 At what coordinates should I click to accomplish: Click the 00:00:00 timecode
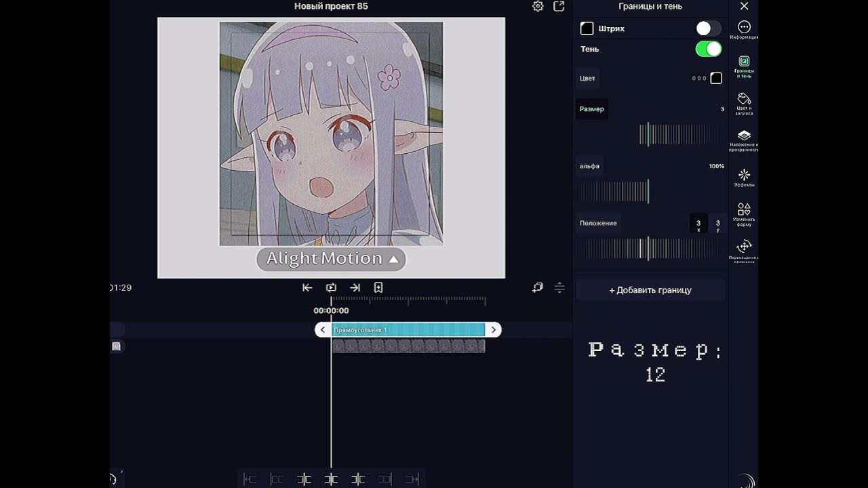tap(331, 310)
